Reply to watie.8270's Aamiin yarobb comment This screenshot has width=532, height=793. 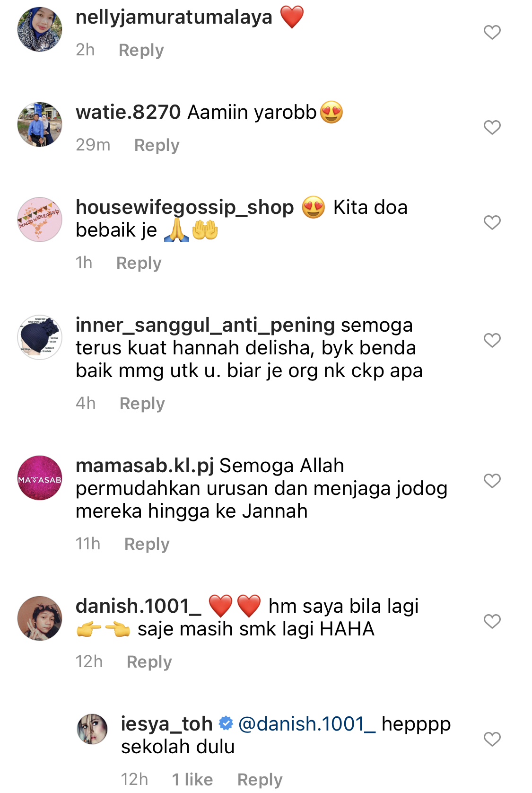tap(157, 145)
